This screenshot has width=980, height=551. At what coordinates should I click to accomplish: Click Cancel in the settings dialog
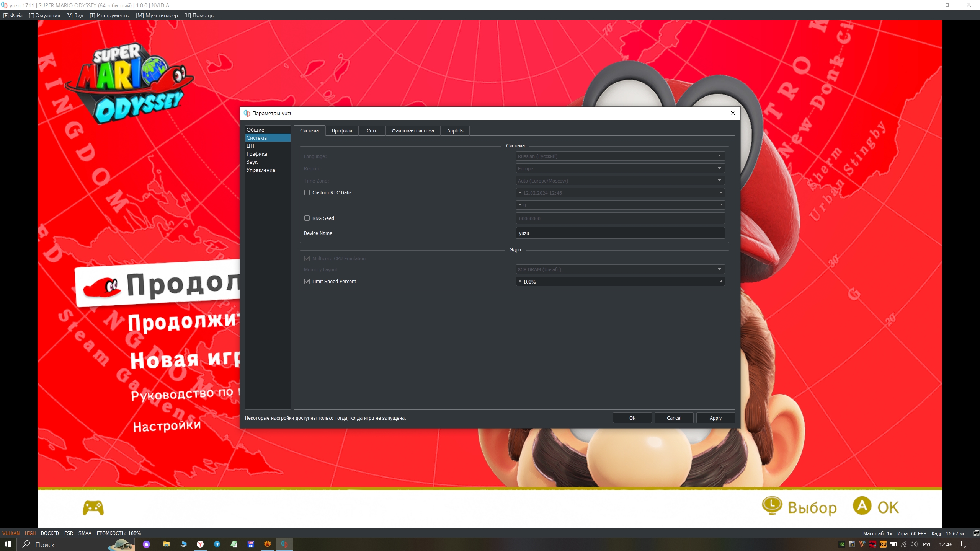[x=674, y=418]
